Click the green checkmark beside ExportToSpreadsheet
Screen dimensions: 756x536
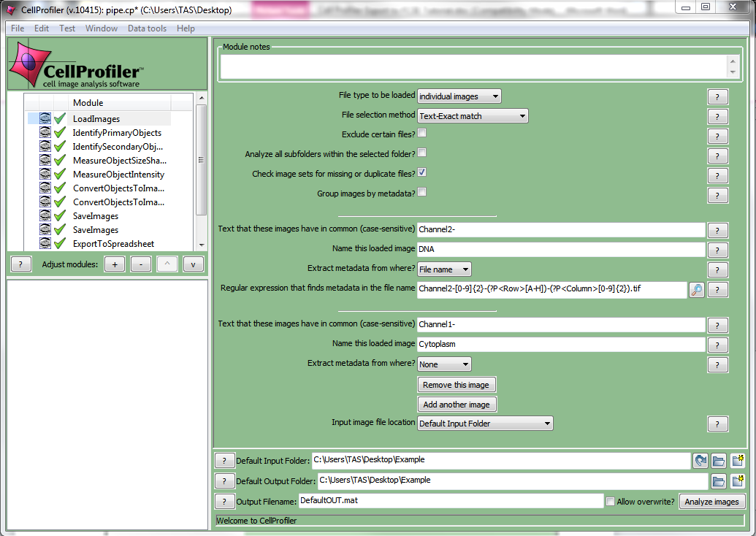point(60,243)
